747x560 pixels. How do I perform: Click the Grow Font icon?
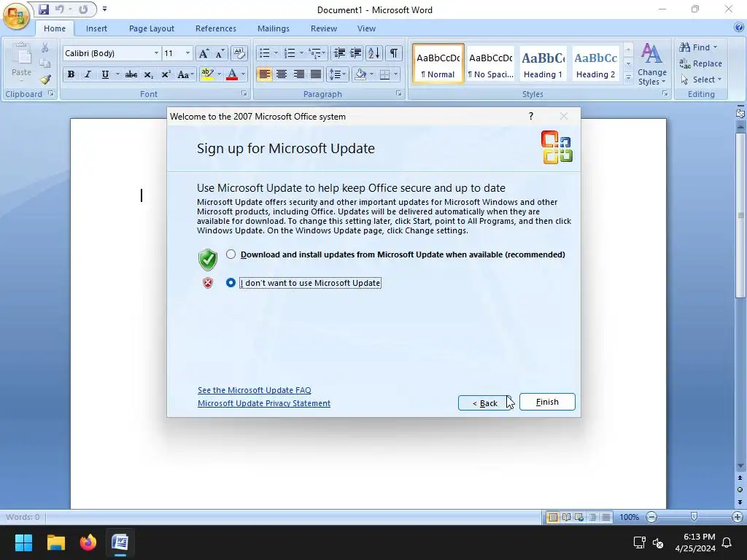[204, 53]
